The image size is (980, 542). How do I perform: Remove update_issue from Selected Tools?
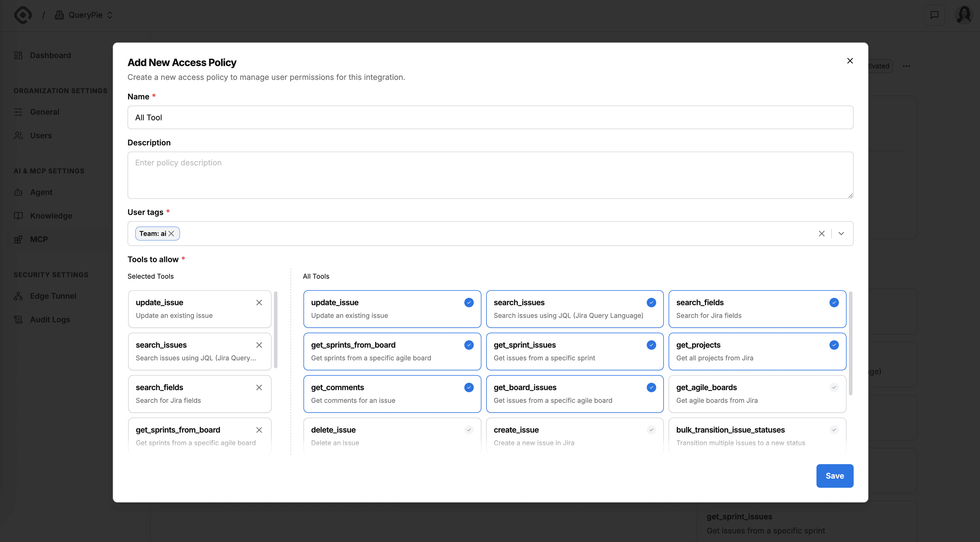pos(259,303)
